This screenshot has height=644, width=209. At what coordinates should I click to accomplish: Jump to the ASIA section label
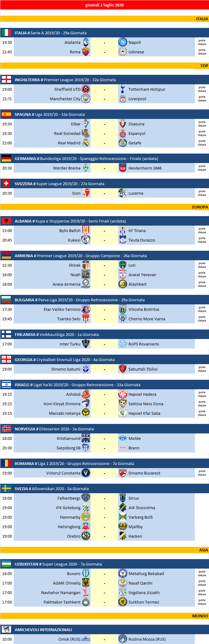tap(203, 550)
